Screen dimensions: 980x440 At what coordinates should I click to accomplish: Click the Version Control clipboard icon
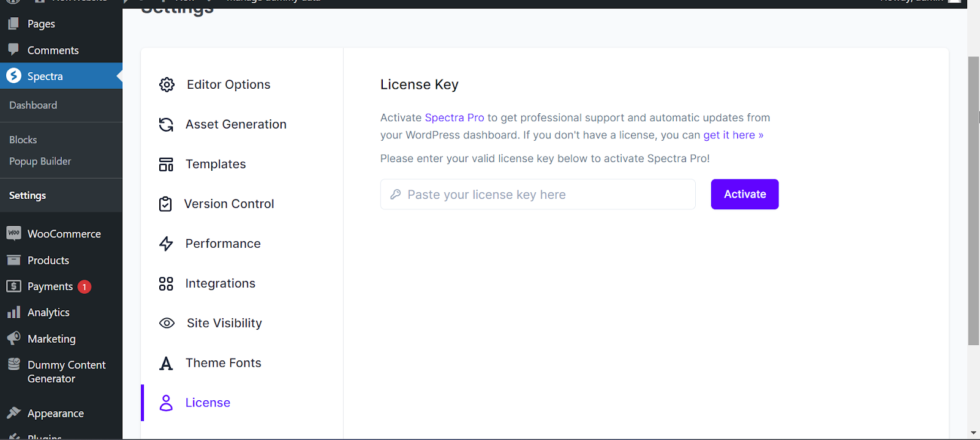point(165,204)
